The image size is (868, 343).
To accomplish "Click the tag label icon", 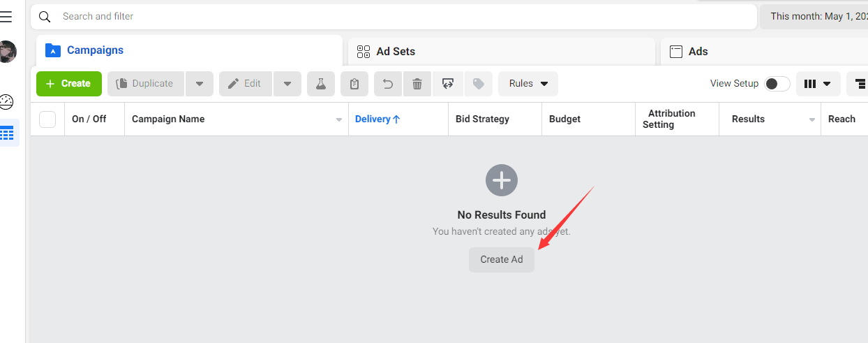I will (x=478, y=84).
